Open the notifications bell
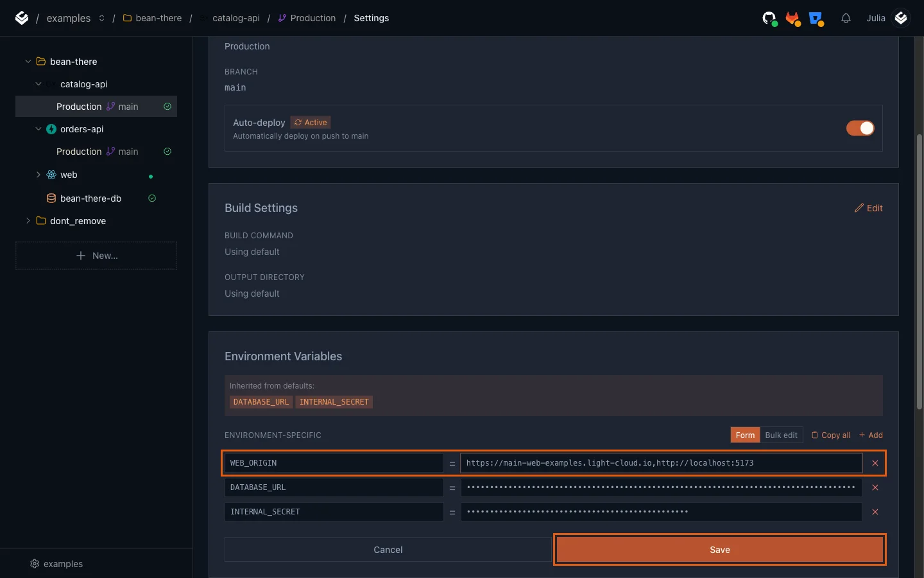 [846, 18]
